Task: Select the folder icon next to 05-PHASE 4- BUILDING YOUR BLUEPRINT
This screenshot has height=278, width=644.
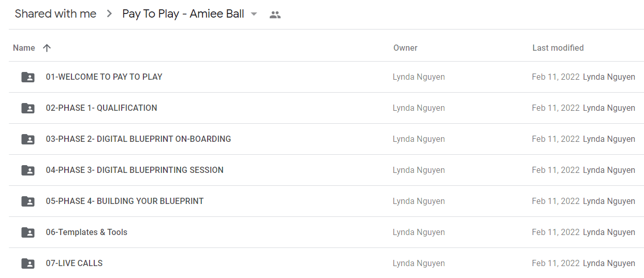Action: (x=28, y=201)
